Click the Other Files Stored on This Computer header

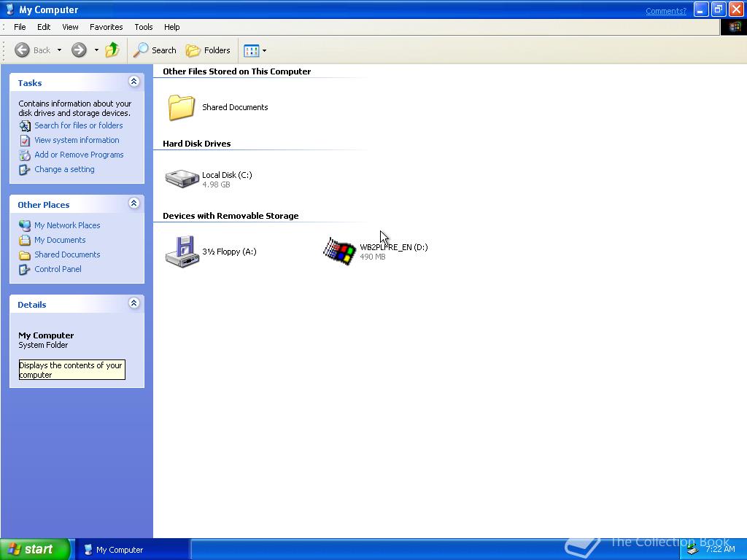point(237,71)
